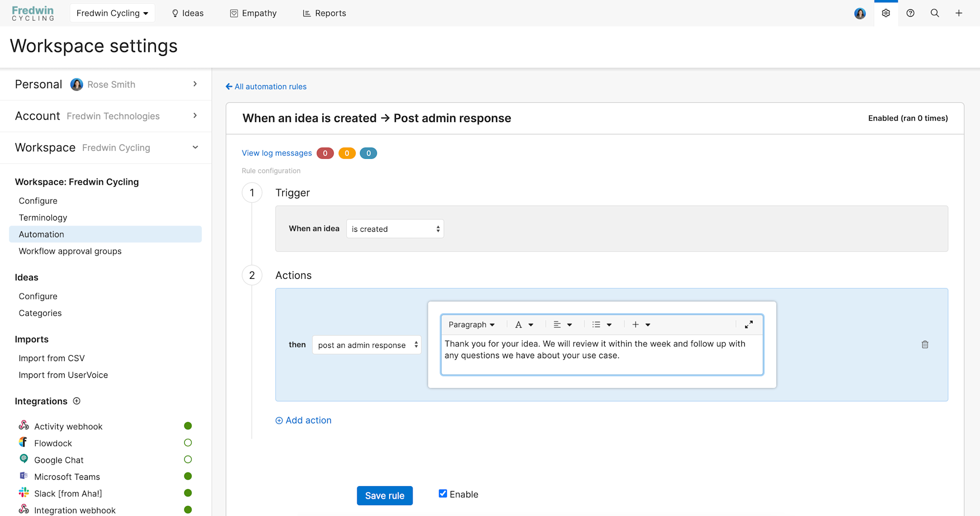Open the help question mark icon
Viewport: 980px width, 516px height.
(x=910, y=13)
